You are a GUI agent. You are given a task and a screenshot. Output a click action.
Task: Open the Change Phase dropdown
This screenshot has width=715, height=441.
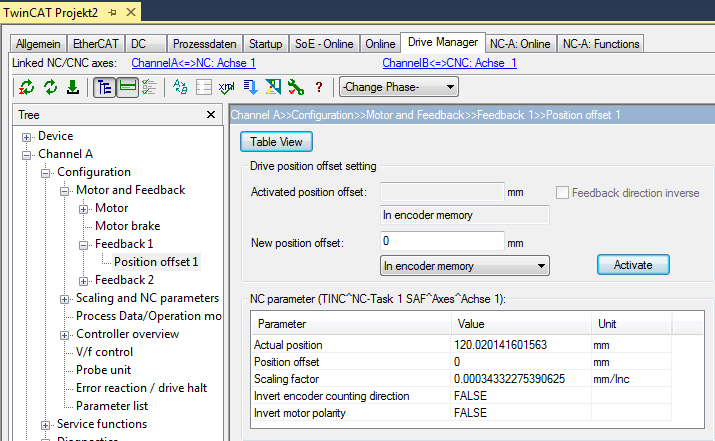tap(399, 87)
